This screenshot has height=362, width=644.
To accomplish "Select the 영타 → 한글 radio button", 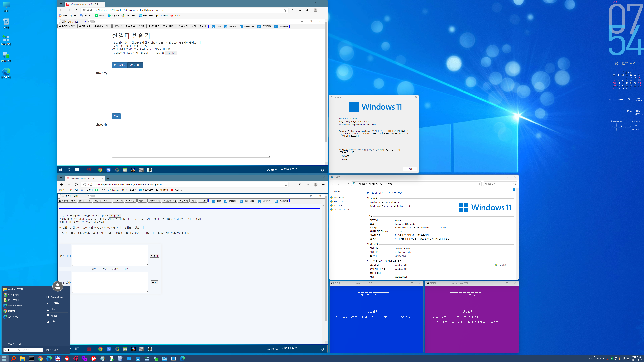I will pyautogui.click(x=93, y=269).
